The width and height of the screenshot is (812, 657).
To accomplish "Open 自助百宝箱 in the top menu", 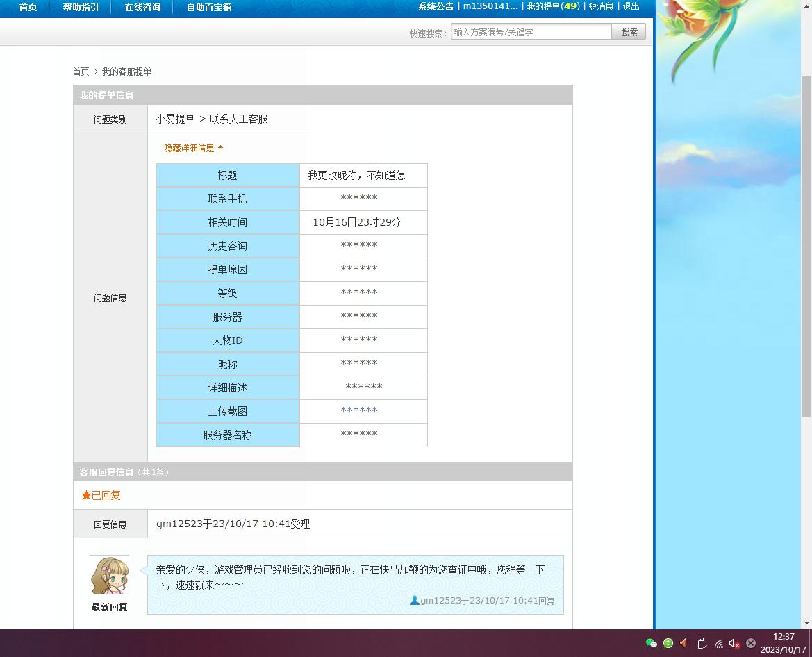I will tap(209, 7).
